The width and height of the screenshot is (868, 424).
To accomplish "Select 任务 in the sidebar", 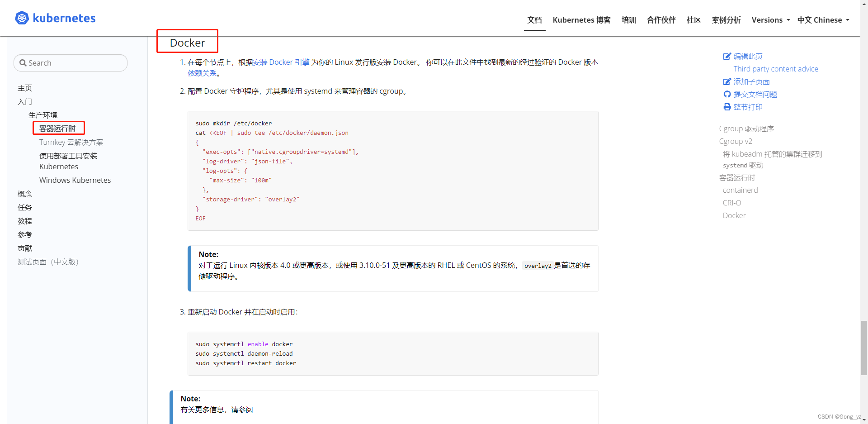I will 25,207.
